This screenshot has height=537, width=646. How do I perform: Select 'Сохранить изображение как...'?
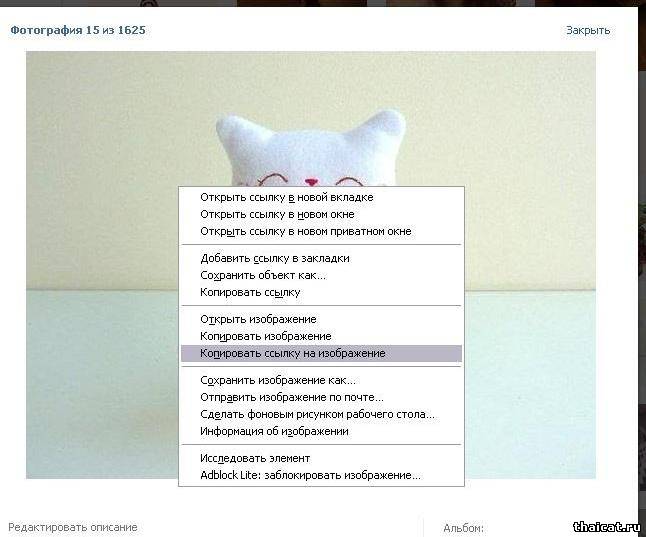(321, 380)
